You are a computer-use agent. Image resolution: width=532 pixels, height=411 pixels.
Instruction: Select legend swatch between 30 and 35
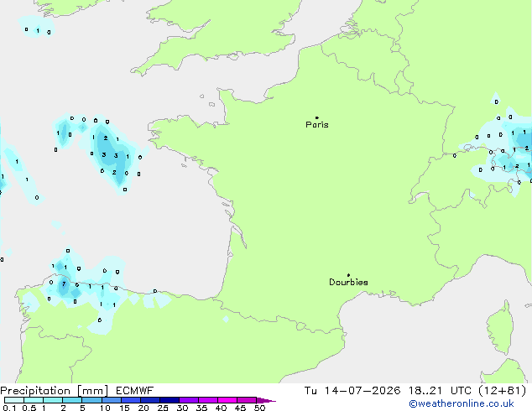(189, 400)
